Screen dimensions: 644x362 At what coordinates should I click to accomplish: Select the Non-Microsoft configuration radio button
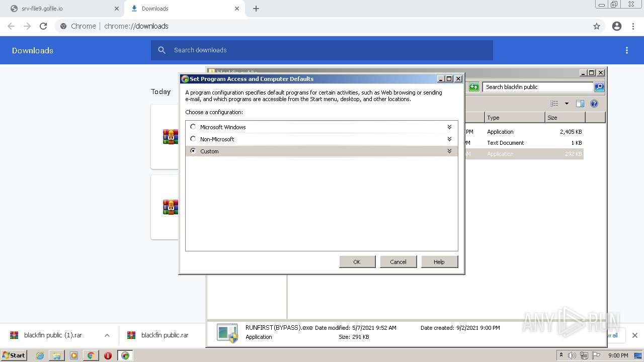[x=193, y=139]
